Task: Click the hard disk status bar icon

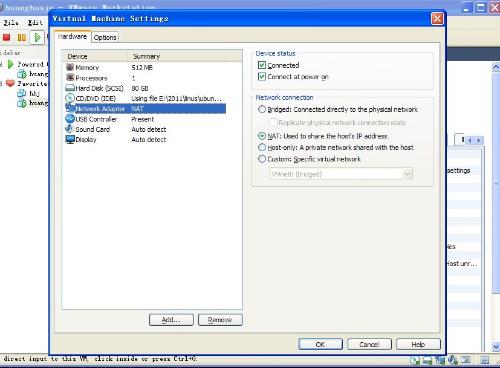Action: (x=428, y=360)
